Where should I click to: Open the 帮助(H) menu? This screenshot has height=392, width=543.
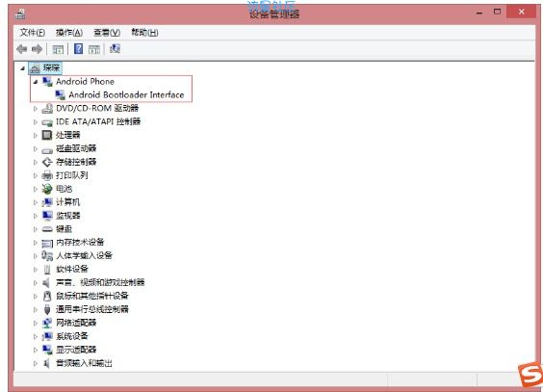[x=144, y=33]
